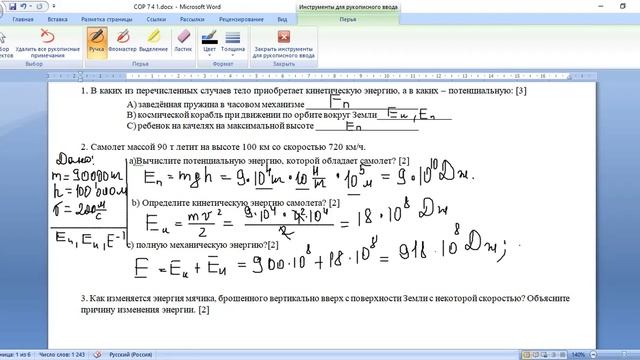Open the Цвет ink color dropdown
Image resolution: width=640 pixels, height=360 pixels.
click(209, 43)
